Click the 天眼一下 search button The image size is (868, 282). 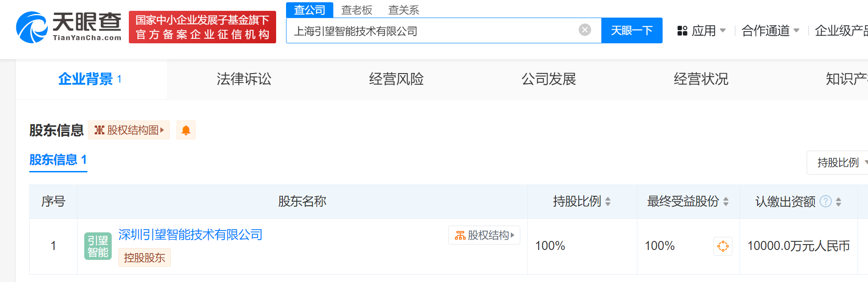point(632,30)
